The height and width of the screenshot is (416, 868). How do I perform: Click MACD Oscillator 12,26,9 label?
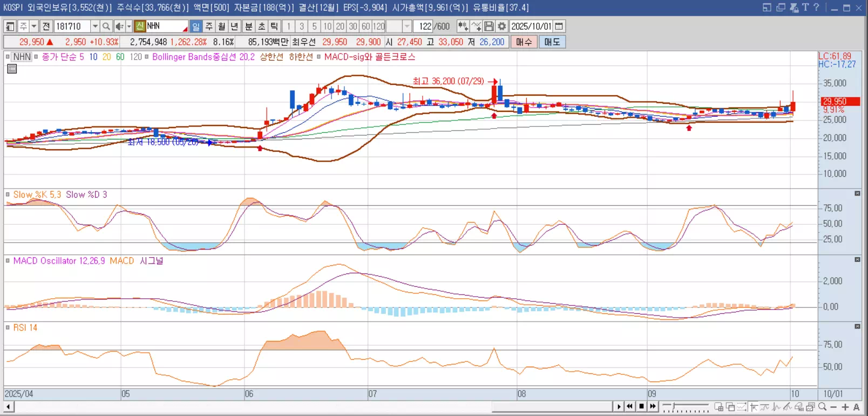(59, 260)
